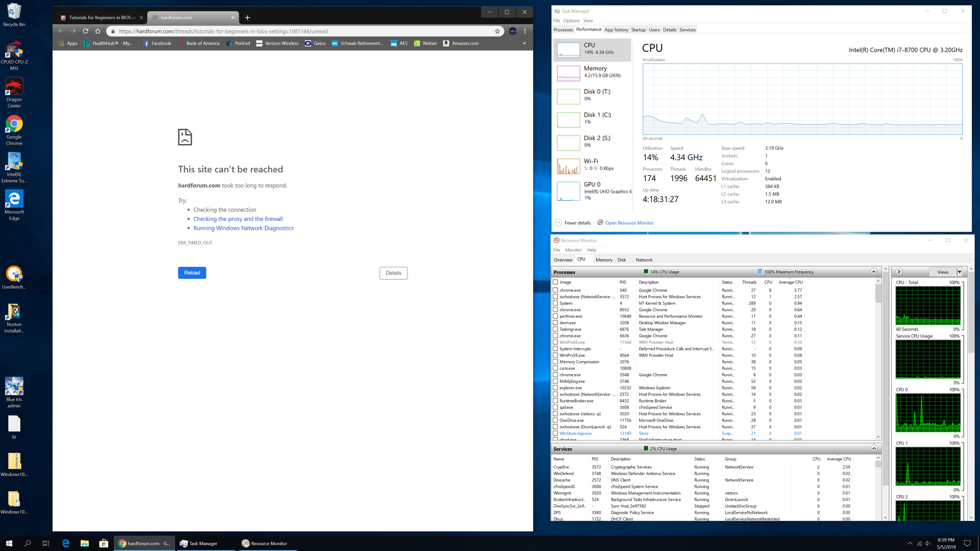Collapse the Services section chevron

point(873,449)
